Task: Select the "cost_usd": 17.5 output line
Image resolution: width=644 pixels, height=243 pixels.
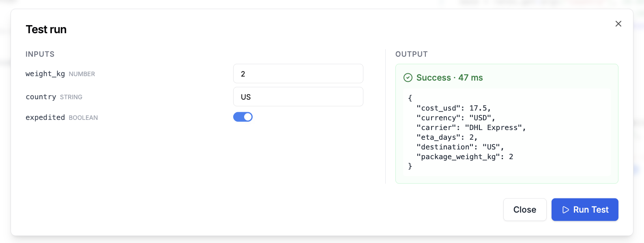Action: (x=453, y=108)
